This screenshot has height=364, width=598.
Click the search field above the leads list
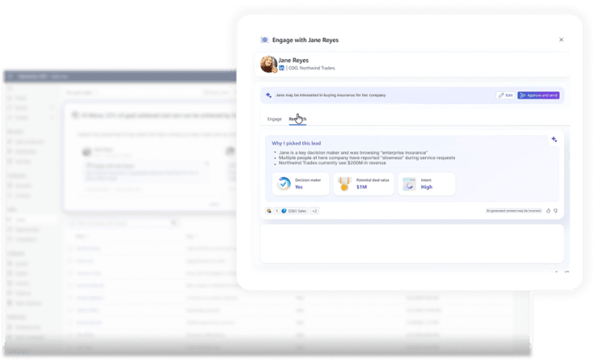coord(112,223)
